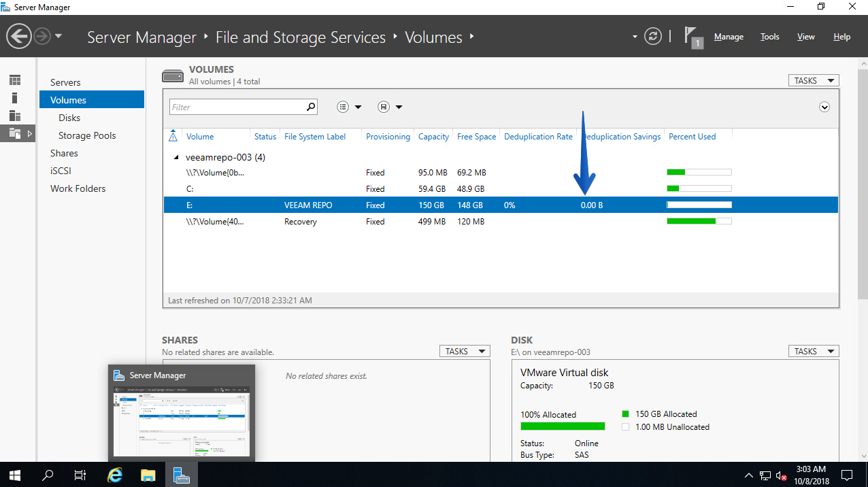This screenshot has width=868, height=487.
Task: Open the SHARES Tasks dropdown
Action: tap(464, 351)
